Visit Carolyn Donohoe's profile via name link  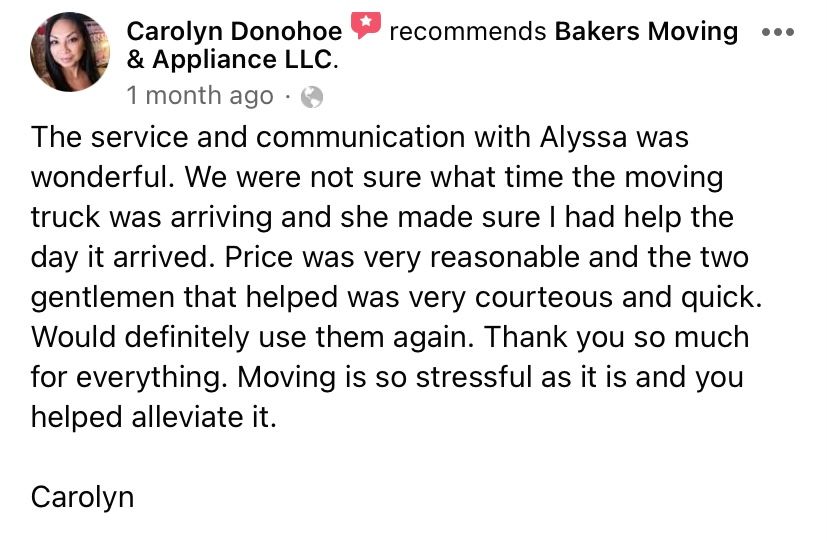pyautogui.click(x=234, y=31)
